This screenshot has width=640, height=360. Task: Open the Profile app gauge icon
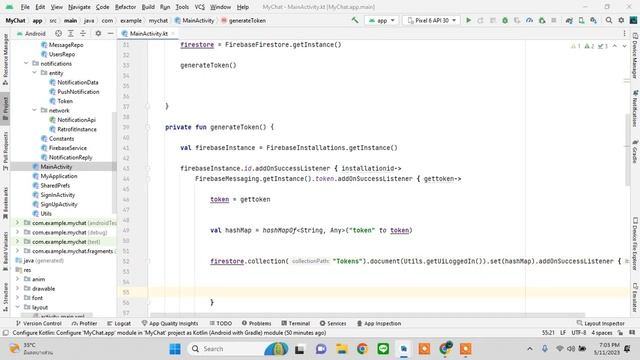pyautogui.click(x=529, y=20)
